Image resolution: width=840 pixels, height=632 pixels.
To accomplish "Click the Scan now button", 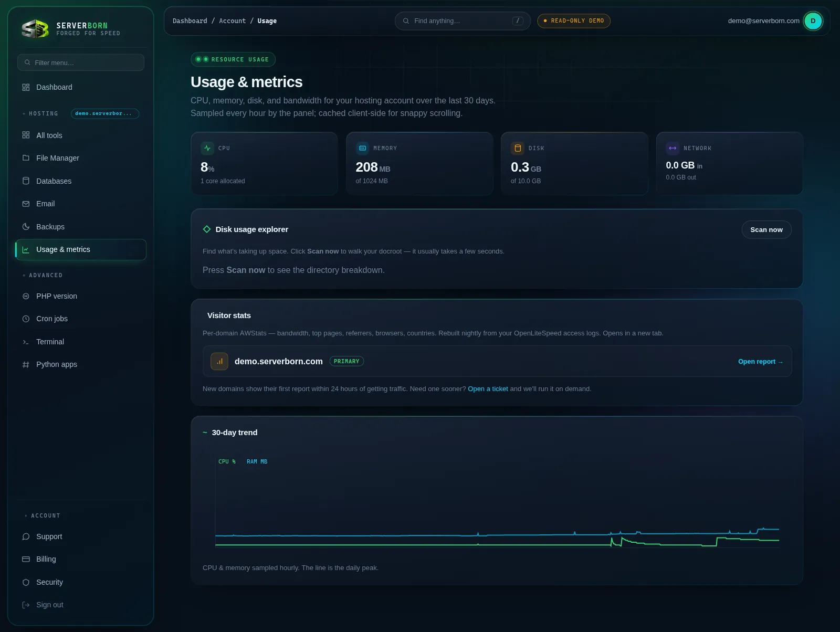I will click(x=766, y=229).
